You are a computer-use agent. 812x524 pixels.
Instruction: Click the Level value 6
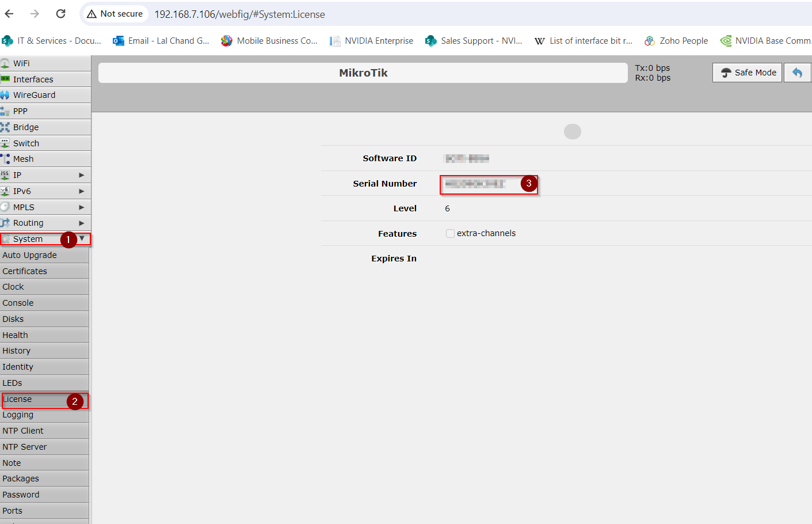(x=447, y=208)
